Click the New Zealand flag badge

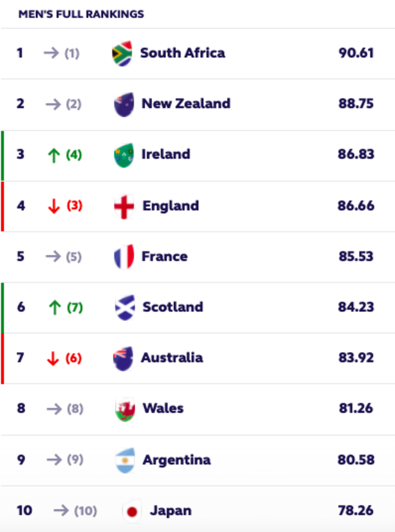[x=123, y=104]
